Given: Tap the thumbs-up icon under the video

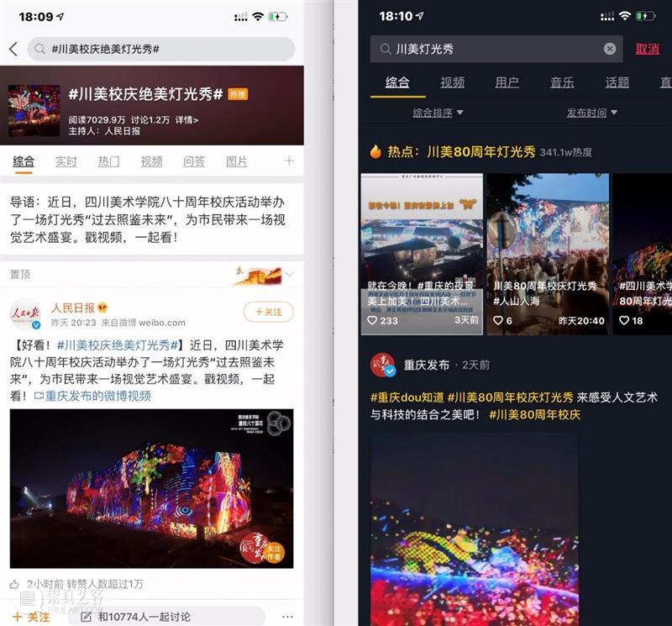Looking at the screenshot, I should (x=14, y=584).
